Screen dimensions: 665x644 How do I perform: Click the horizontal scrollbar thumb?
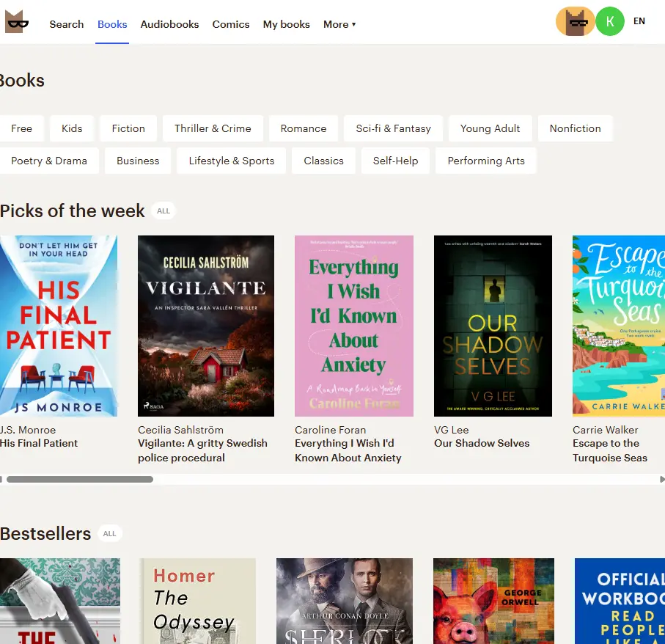80,480
